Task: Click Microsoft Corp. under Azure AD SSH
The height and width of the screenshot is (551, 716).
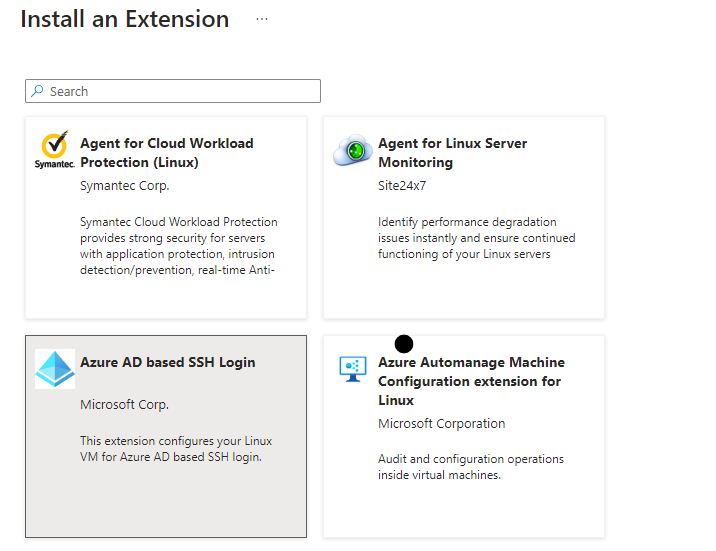Action: click(124, 405)
